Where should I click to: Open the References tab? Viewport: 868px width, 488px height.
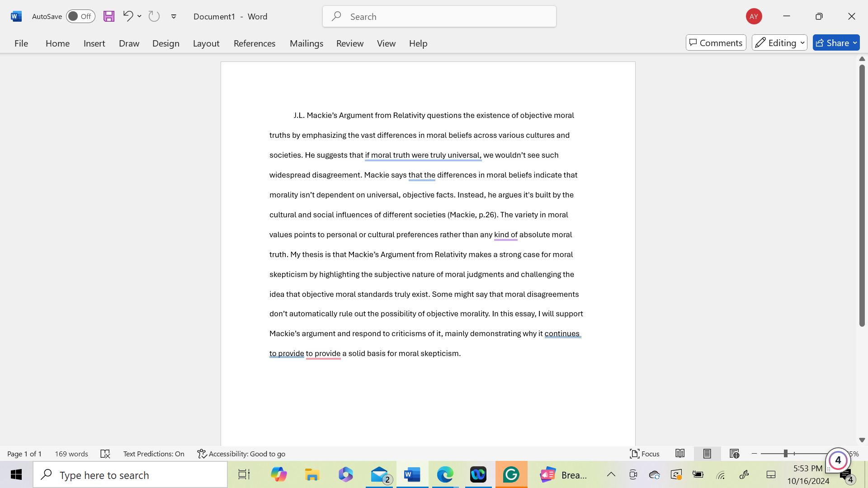click(254, 43)
